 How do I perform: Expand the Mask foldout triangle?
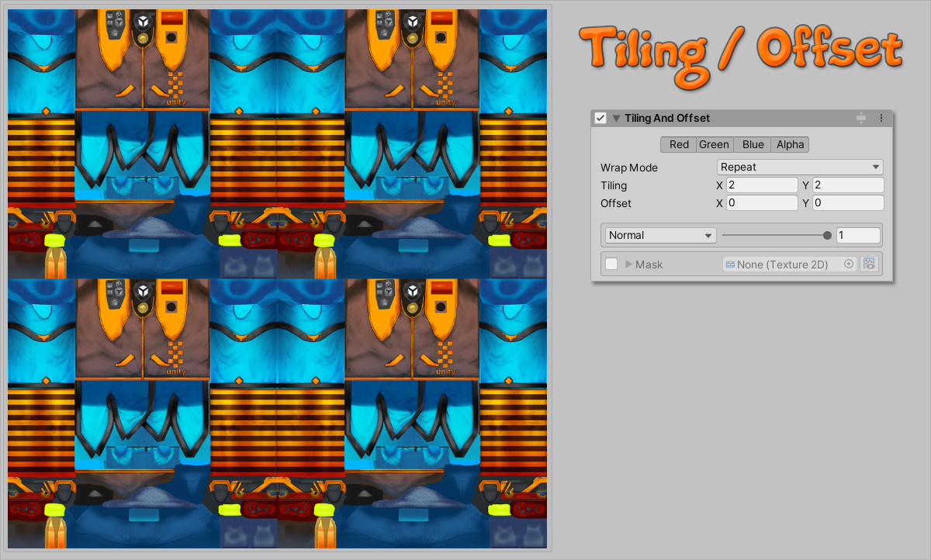[x=628, y=264]
